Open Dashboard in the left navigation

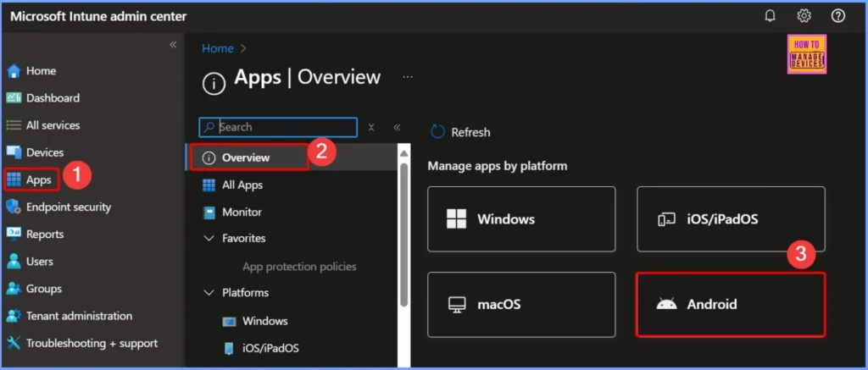click(53, 98)
